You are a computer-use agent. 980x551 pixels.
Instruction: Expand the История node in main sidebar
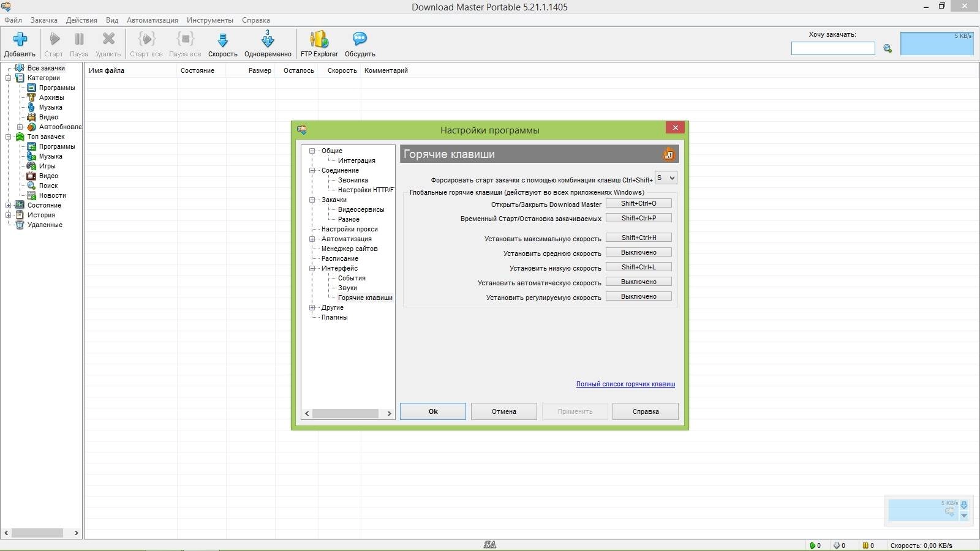[9, 215]
